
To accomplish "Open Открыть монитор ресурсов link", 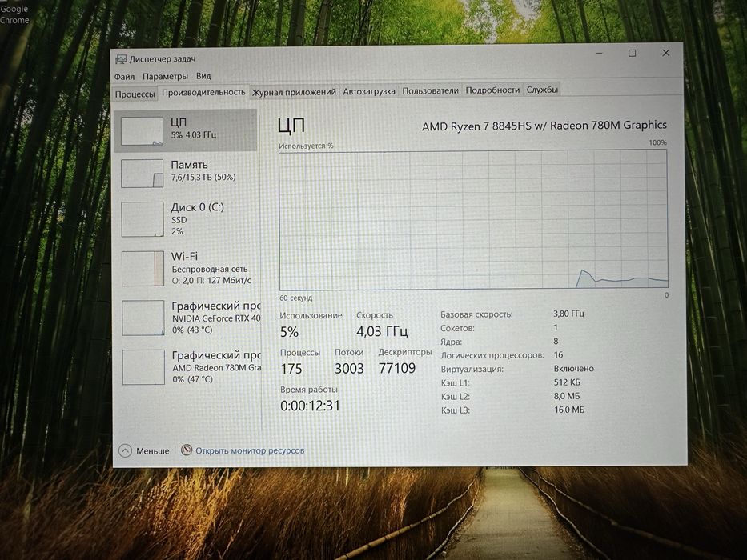I will pos(250,450).
